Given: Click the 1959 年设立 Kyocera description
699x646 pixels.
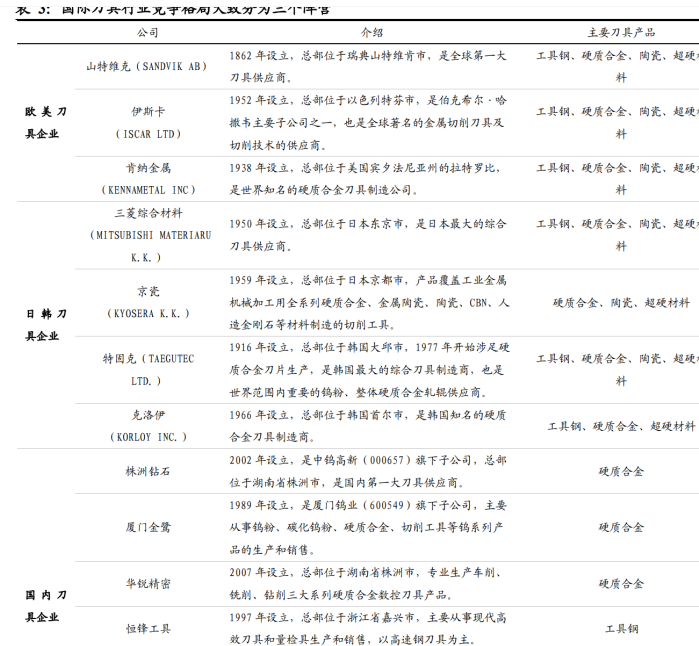Looking at the screenshot, I should [369, 302].
